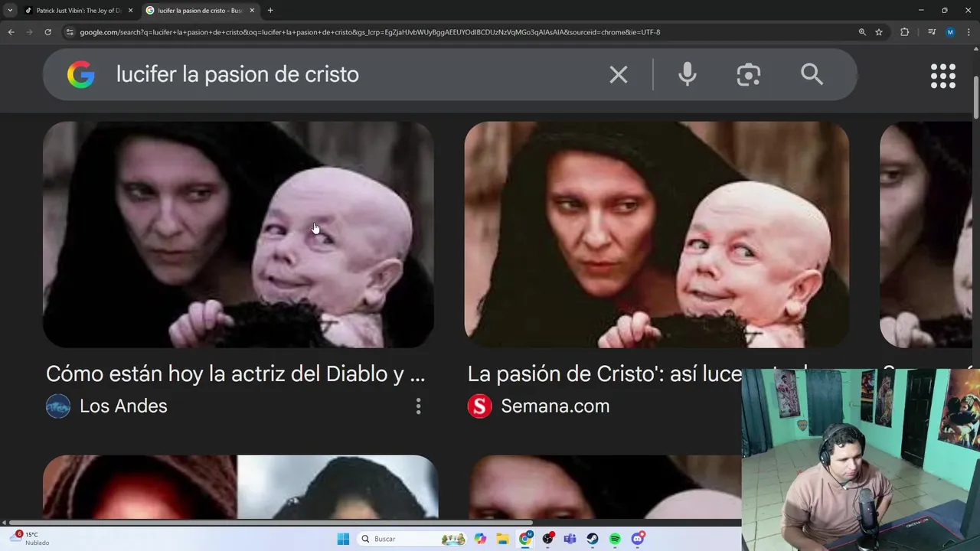Switch to the Patrick Just Vibin' tab
This screenshot has height=551, width=980.
point(78,11)
